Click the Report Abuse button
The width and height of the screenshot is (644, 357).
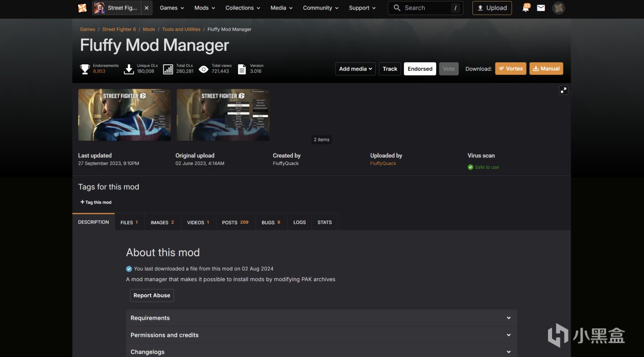(x=152, y=295)
